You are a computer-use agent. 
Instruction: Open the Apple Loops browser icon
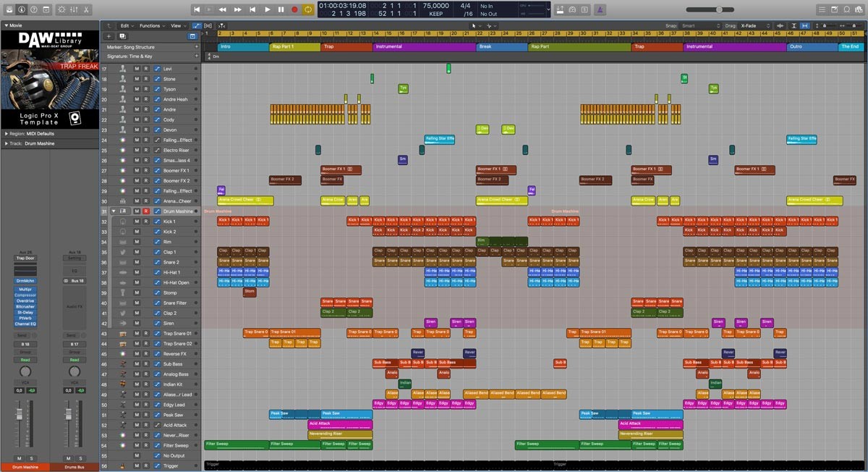pos(847,9)
